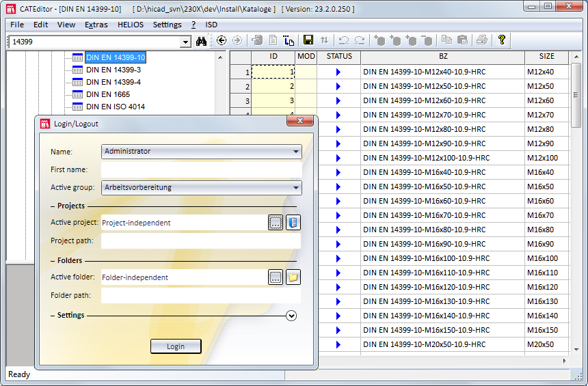Click the floppy disk save icon
588x386 pixels.
point(308,41)
